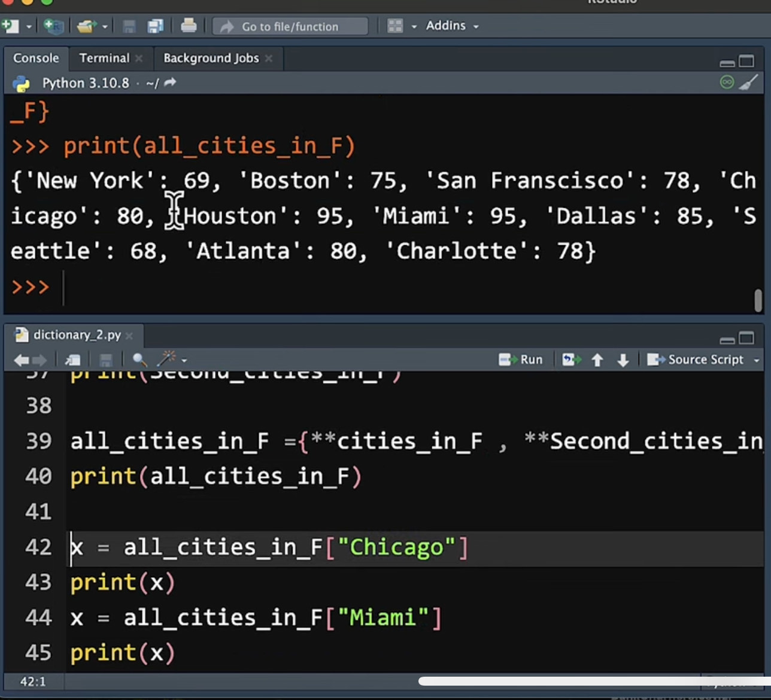Image resolution: width=771 pixels, height=700 pixels.
Task: Open find and replace magnifier
Action: (139, 360)
